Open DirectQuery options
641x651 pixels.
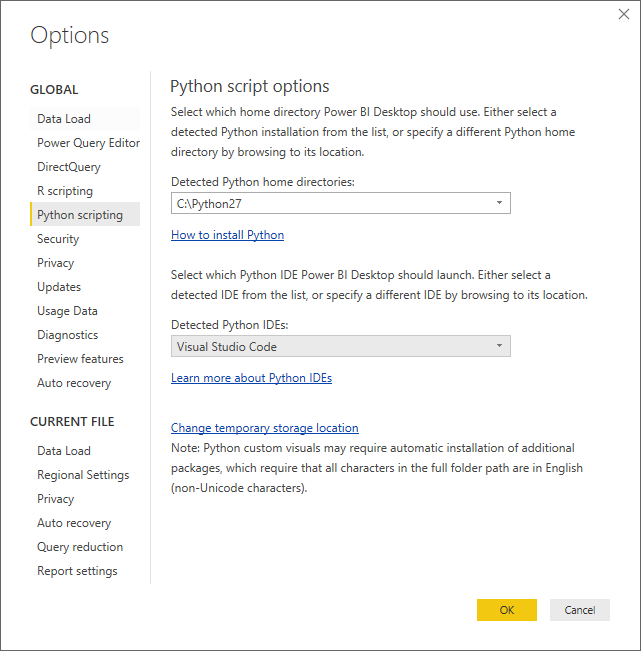click(x=85, y=167)
